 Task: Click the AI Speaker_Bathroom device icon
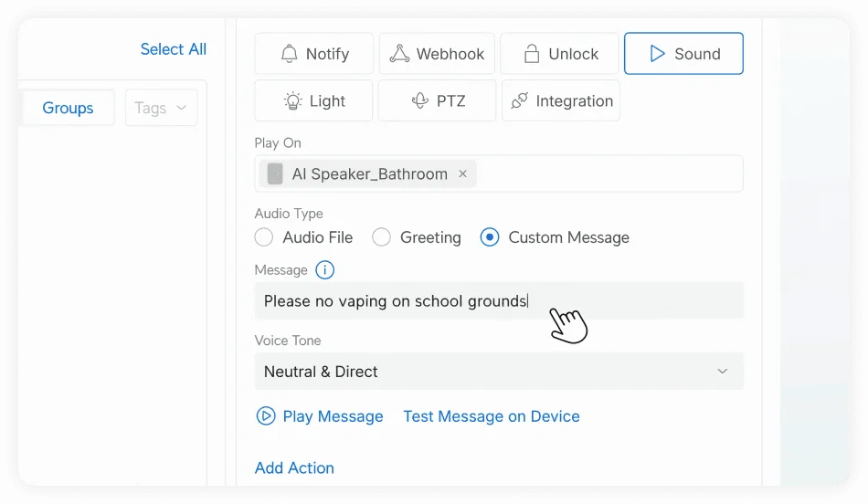275,173
